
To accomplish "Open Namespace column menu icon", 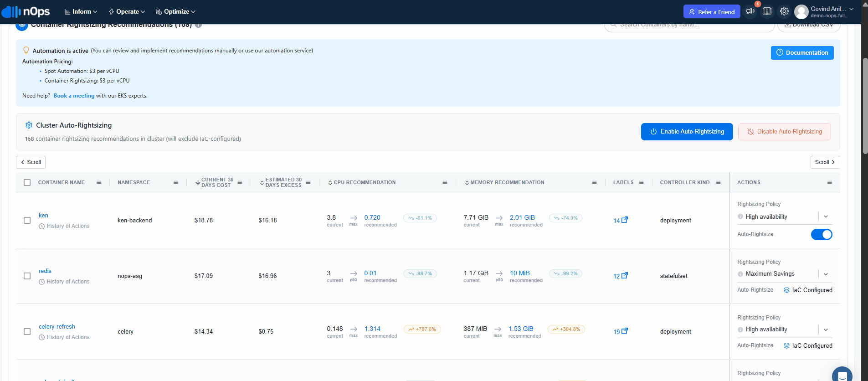I will coord(176,182).
